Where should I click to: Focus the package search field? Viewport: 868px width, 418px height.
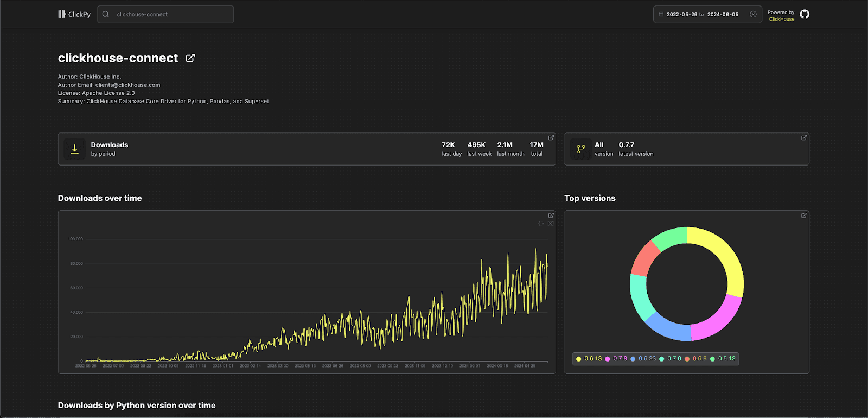tap(165, 14)
